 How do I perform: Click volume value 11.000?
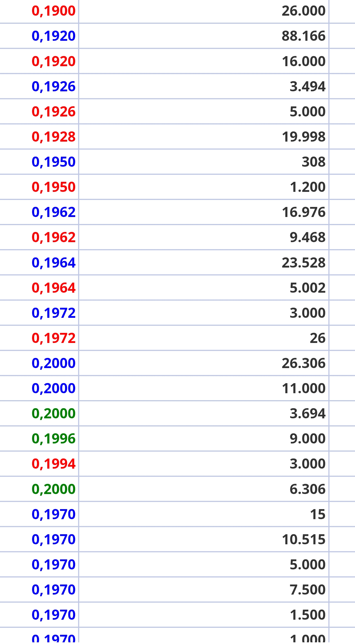304,388
